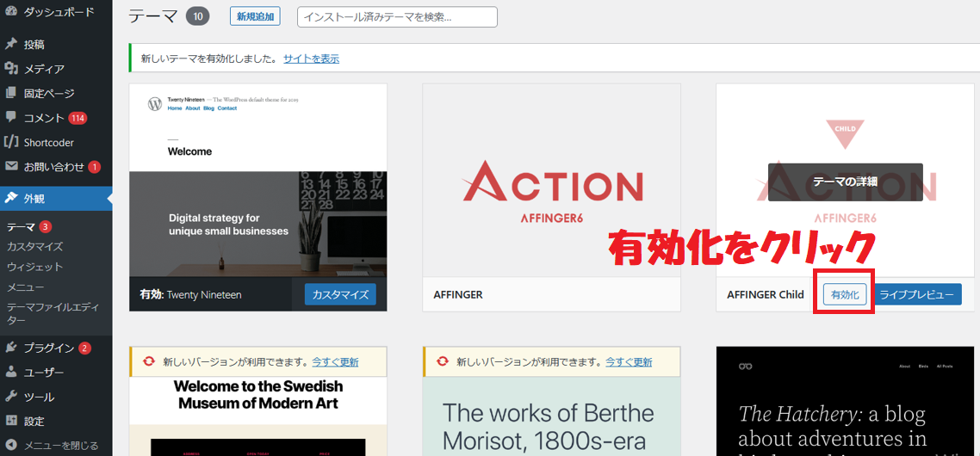This screenshot has height=456, width=980.
Task: Click the テーマ page heading
Action: (154, 16)
